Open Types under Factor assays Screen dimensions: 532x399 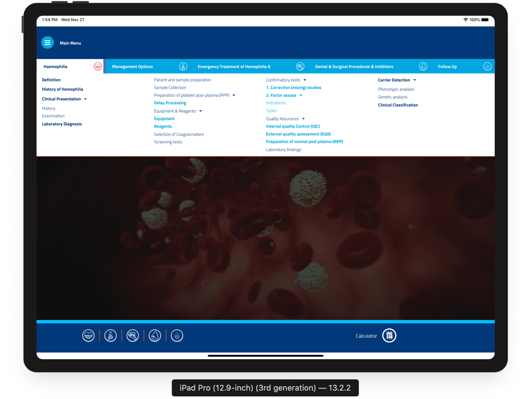[x=271, y=111]
